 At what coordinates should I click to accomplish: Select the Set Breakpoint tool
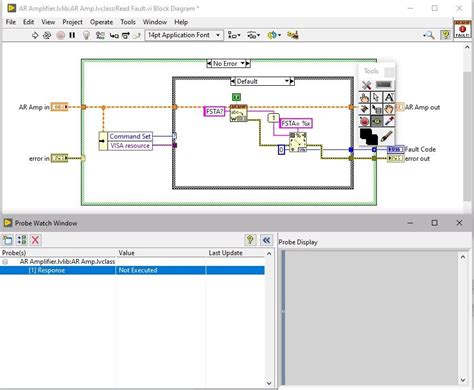364,121
